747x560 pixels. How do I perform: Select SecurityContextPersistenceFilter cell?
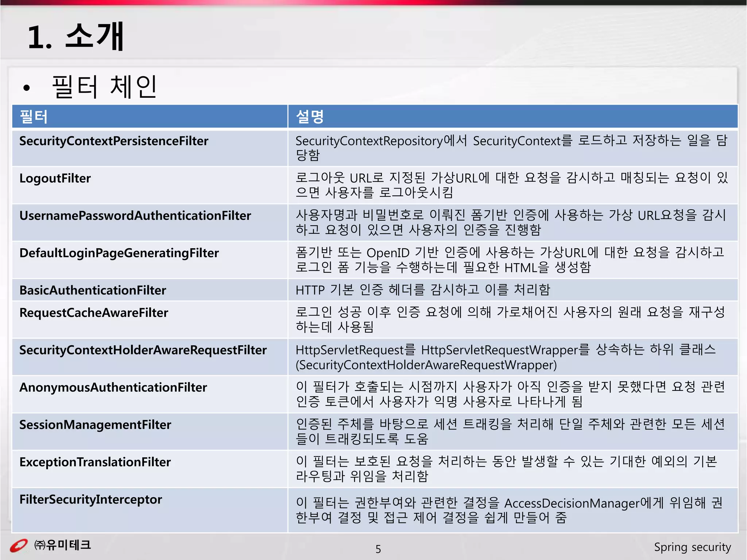click(150, 148)
